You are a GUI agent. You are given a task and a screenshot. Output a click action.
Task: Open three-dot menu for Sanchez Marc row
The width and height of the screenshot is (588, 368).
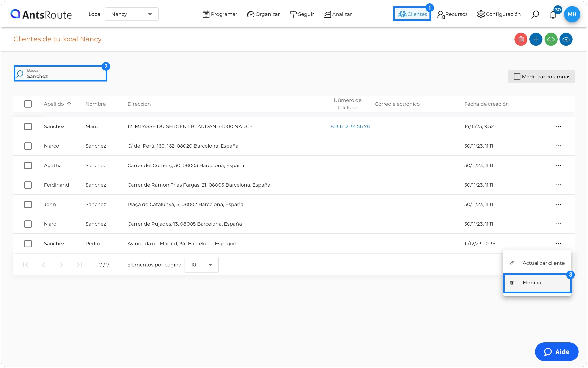pyautogui.click(x=558, y=126)
